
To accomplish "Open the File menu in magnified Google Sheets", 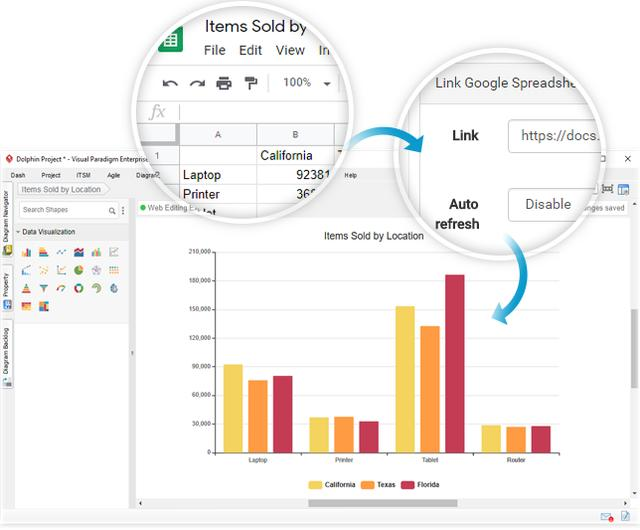I will click(215, 50).
